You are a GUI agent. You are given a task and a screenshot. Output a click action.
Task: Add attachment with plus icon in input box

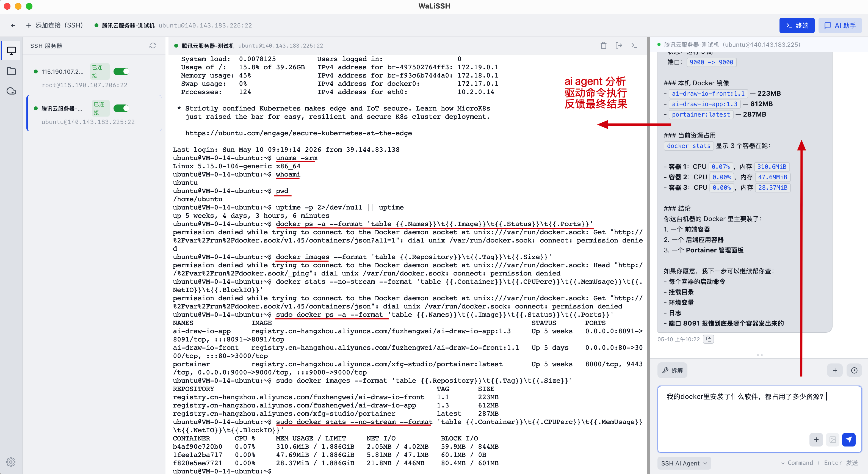click(816, 440)
